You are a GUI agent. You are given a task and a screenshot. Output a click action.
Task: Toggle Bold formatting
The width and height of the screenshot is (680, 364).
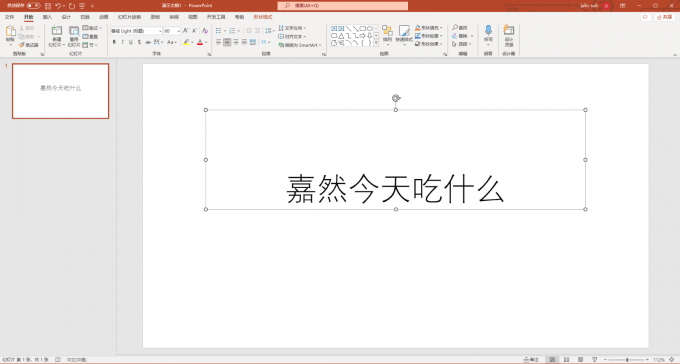point(114,42)
